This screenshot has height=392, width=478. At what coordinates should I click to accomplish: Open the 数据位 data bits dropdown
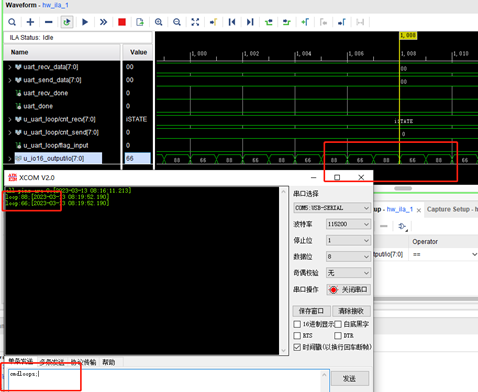(348, 256)
